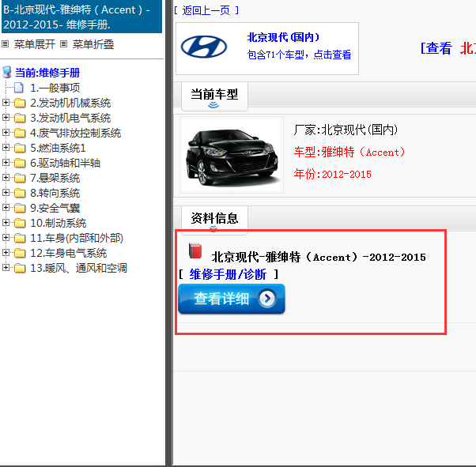
Task: Click the folder icon for 5.燃油系统1
Action: (20, 148)
